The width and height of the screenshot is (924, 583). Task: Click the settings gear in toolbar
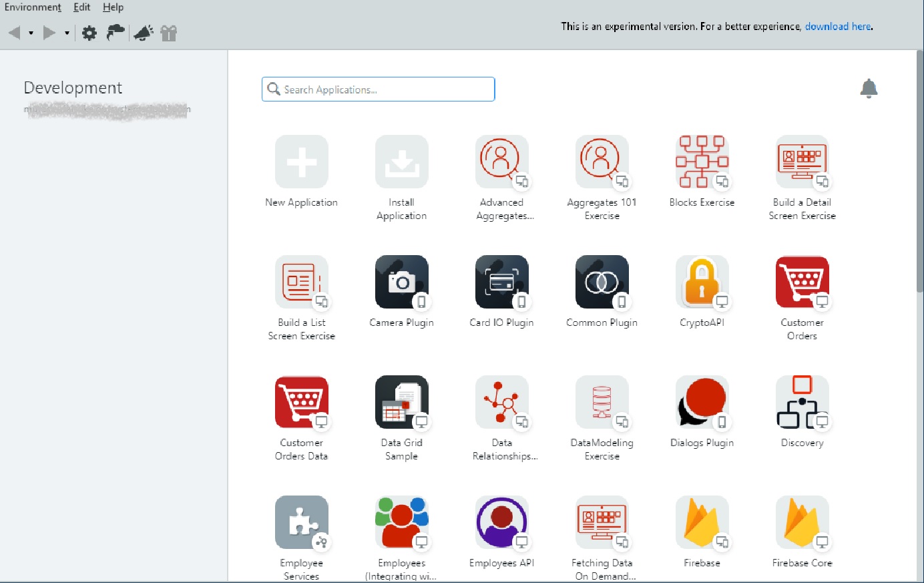(89, 33)
